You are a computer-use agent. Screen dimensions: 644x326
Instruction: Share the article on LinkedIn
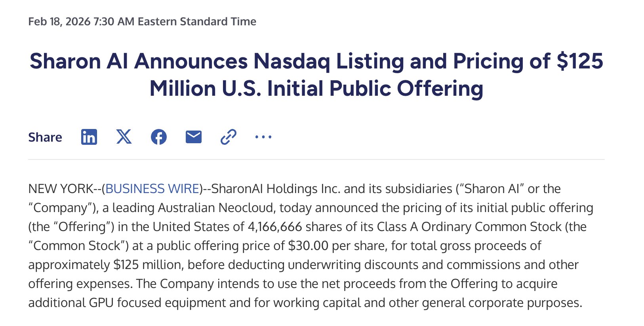[89, 137]
